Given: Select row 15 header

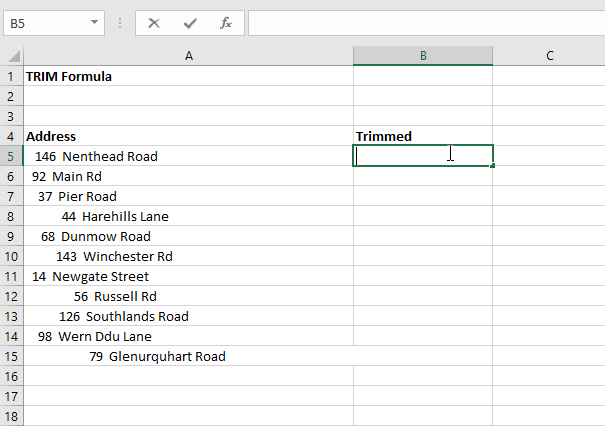Looking at the screenshot, I should [11, 356].
